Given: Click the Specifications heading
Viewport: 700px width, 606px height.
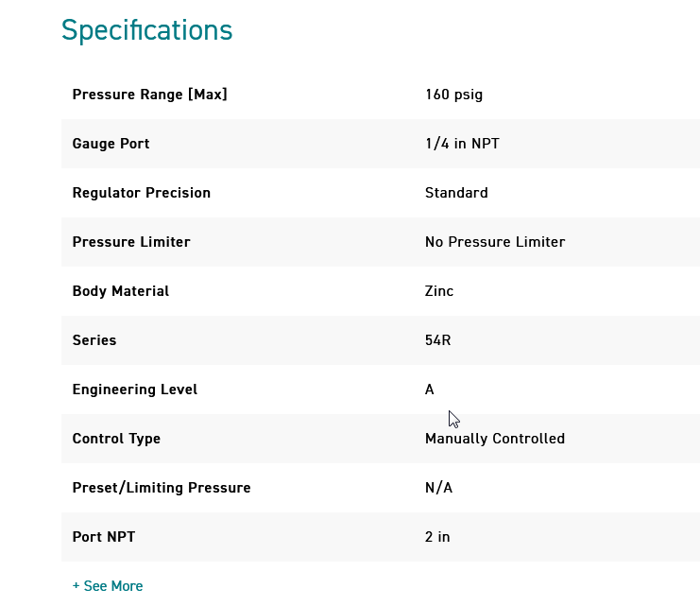Looking at the screenshot, I should click(147, 30).
